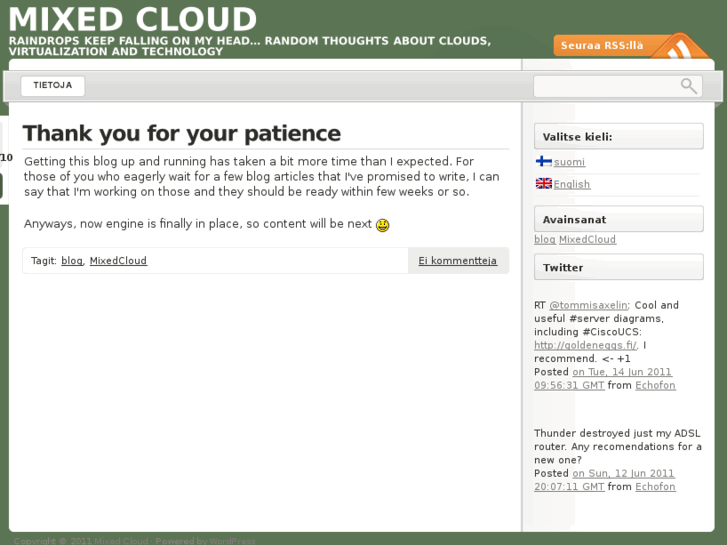Open the MixedCloud keyword in Avainsanat
Viewport: 727px width, 545px height.
[587, 240]
